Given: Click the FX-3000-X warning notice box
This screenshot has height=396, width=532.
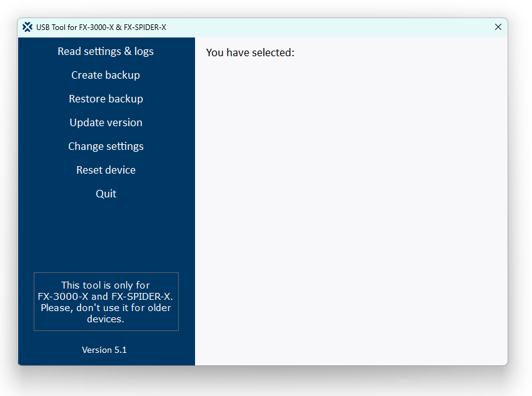Looking at the screenshot, I should pos(106,302).
